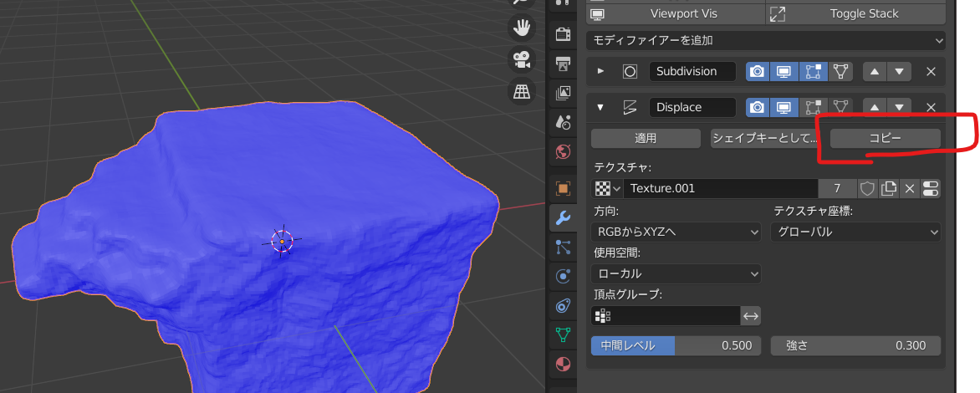Click the Subdivision modifier type icon

coord(630,71)
